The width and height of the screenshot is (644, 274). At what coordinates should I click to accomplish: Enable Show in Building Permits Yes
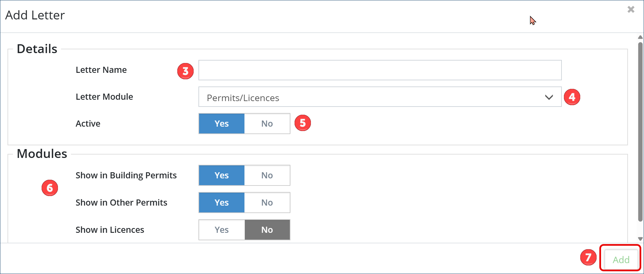pyautogui.click(x=222, y=175)
